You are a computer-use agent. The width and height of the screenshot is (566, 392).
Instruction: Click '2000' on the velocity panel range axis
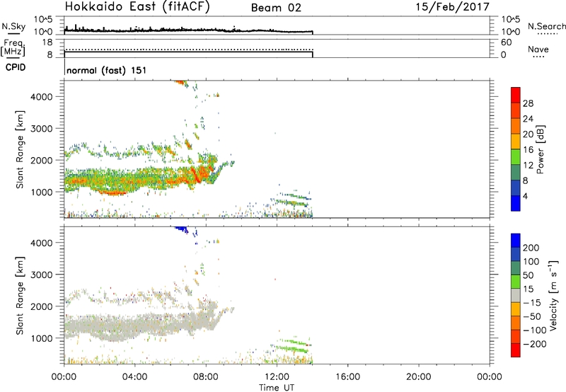click(x=42, y=306)
